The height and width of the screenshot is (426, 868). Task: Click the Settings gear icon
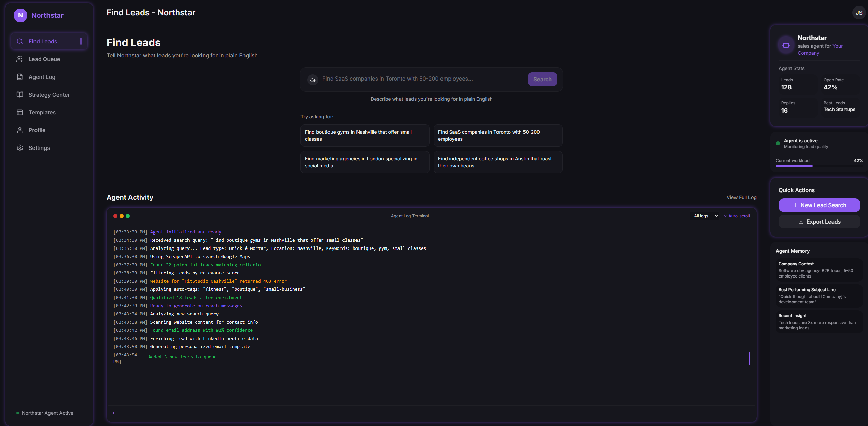20,147
